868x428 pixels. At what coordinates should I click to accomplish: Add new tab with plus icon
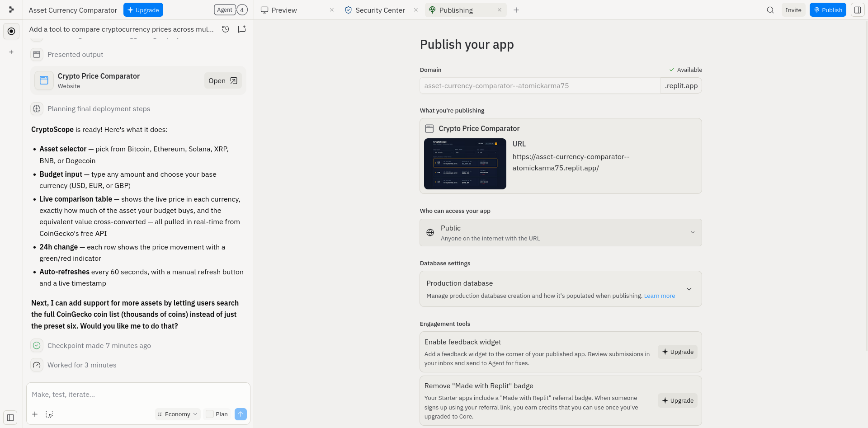pyautogui.click(x=516, y=10)
